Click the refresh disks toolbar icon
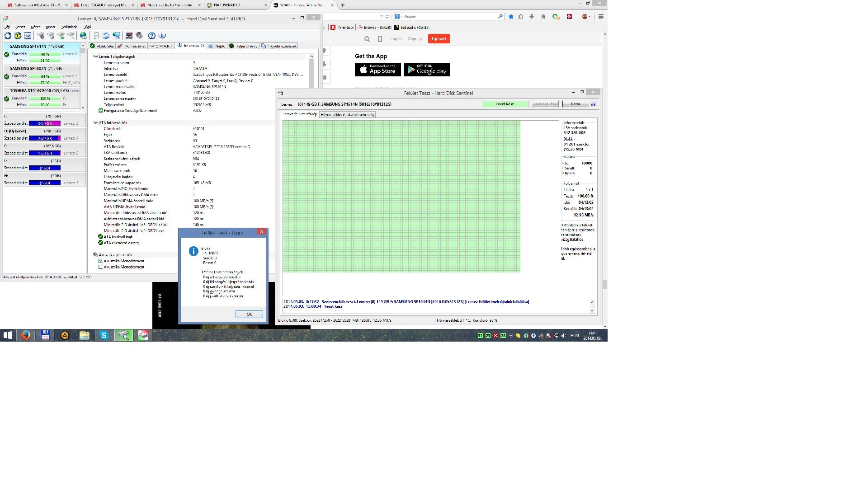Screen dimensions: 868x488 [8, 36]
